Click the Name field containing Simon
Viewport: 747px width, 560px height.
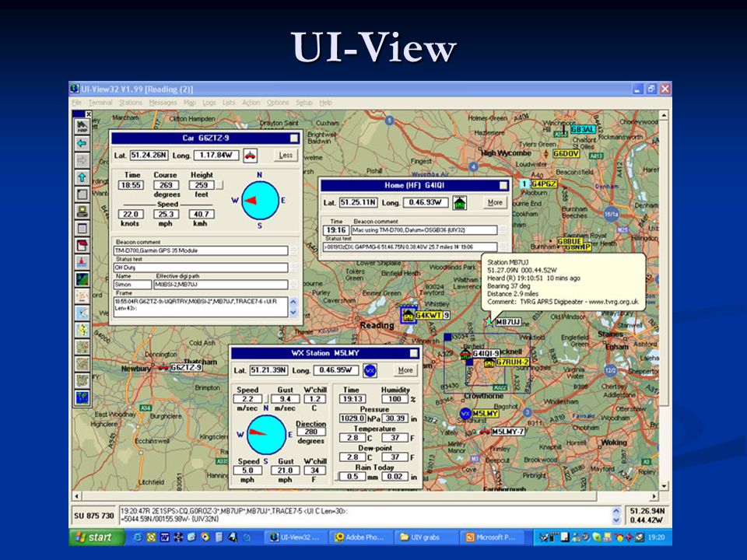132,285
